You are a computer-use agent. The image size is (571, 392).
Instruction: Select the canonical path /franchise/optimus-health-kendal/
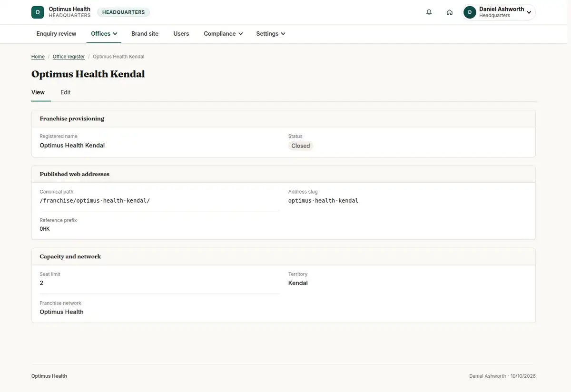click(x=95, y=201)
